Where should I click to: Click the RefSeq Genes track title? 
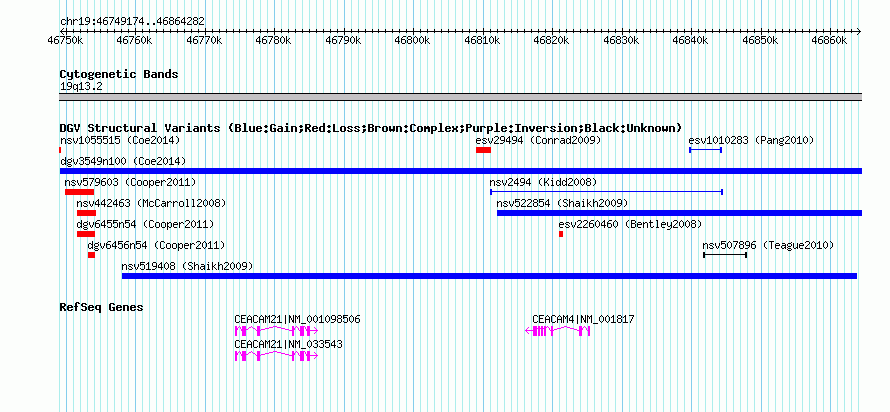(x=101, y=308)
